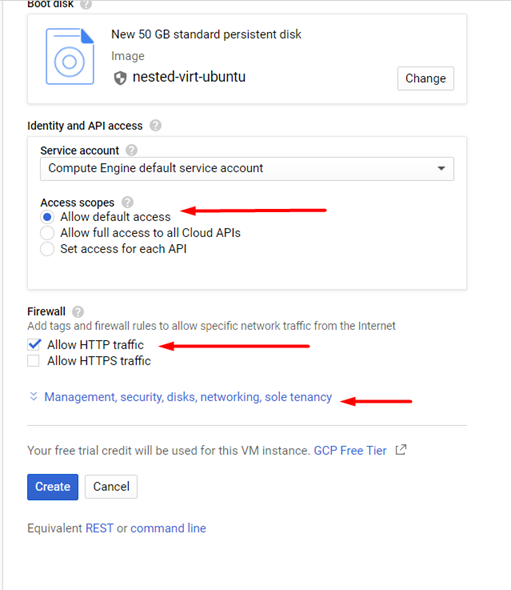Click the blue Create button

[53, 487]
